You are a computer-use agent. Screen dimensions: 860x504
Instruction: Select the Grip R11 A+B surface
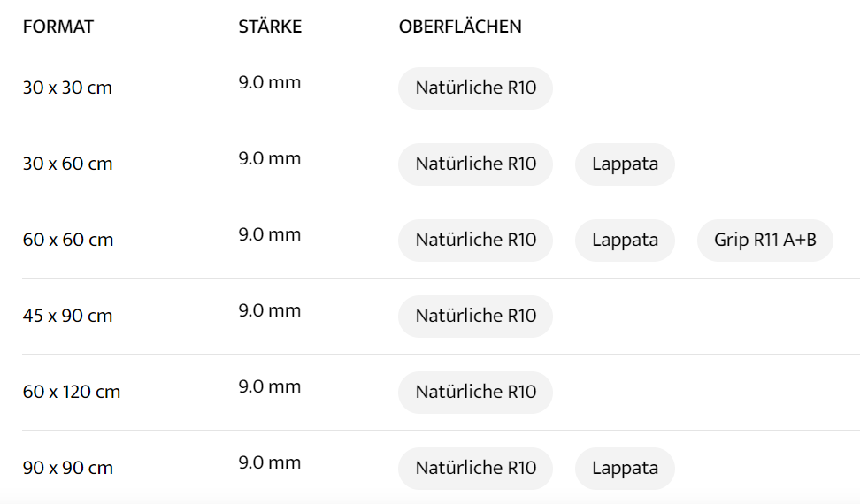(764, 241)
